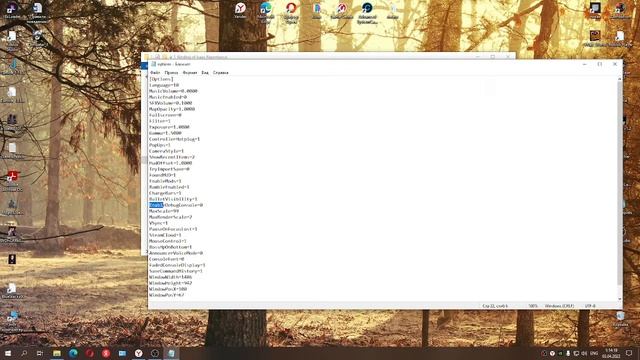Launch Microsoft Edge from the taskbar
The width and height of the screenshot is (640, 360).
(73, 353)
